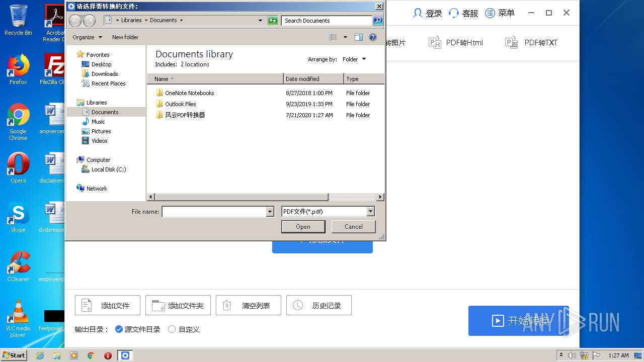Select the 自定义 output radio button
Viewport: 644px width, 362px height.
[172, 329]
